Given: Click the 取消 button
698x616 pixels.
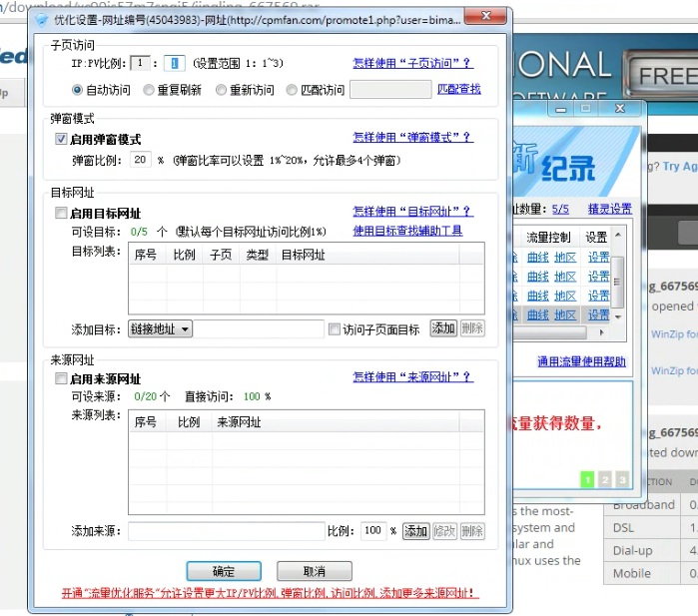Looking at the screenshot, I should tap(315, 571).
